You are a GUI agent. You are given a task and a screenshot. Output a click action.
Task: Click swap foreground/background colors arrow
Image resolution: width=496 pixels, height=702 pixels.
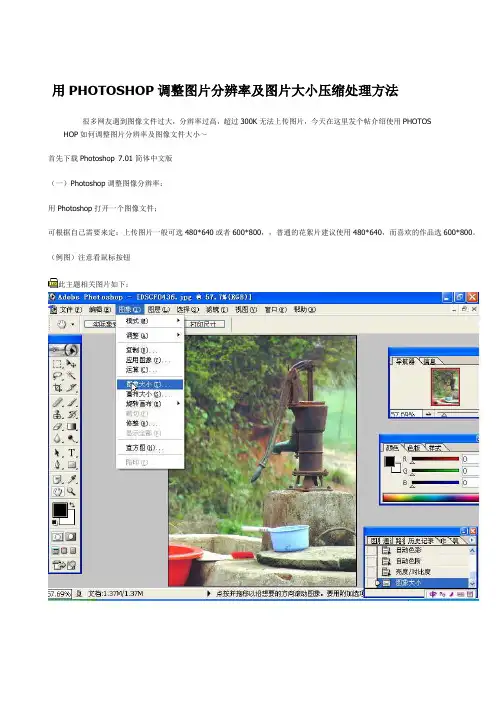73,505
